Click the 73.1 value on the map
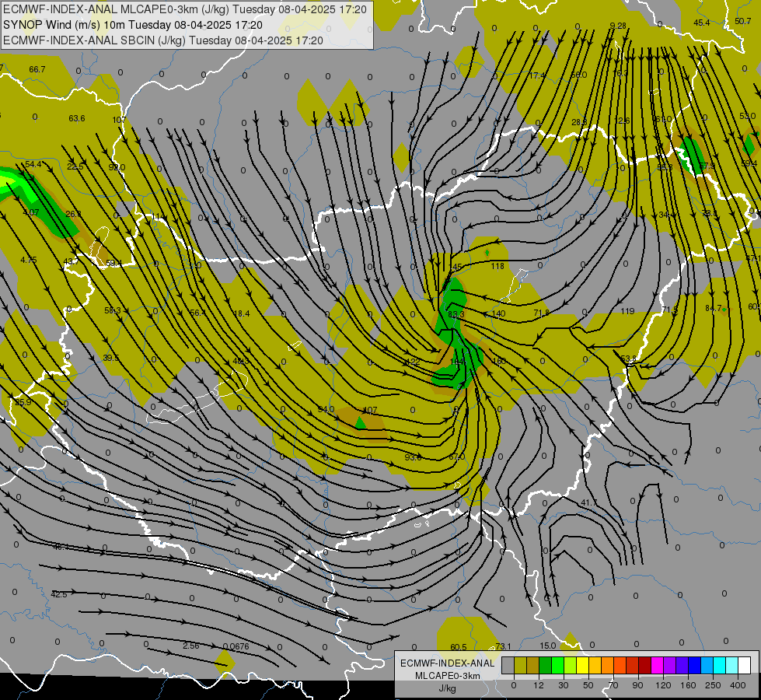The height and width of the screenshot is (700, 761). pos(503,646)
